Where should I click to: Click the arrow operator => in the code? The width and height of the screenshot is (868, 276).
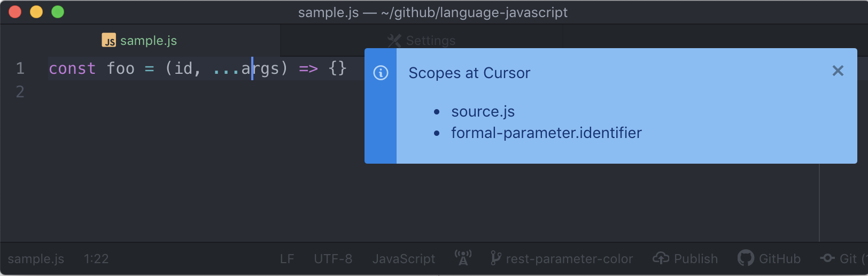tap(308, 68)
